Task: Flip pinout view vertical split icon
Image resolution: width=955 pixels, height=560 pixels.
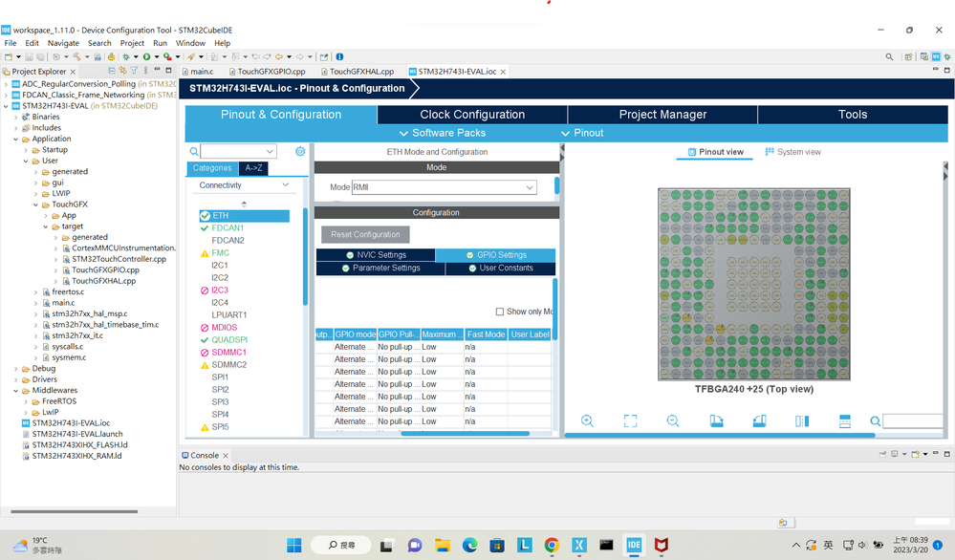Action: click(x=802, y=420)
